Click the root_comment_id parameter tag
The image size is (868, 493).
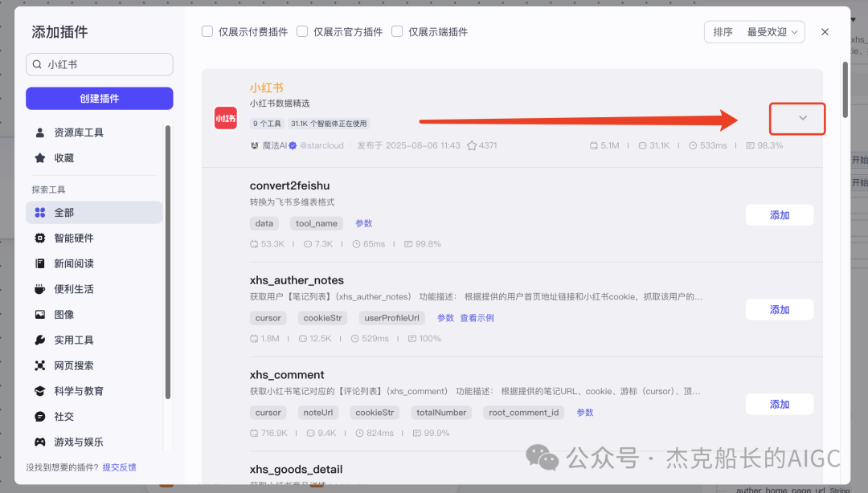point(524,413)
